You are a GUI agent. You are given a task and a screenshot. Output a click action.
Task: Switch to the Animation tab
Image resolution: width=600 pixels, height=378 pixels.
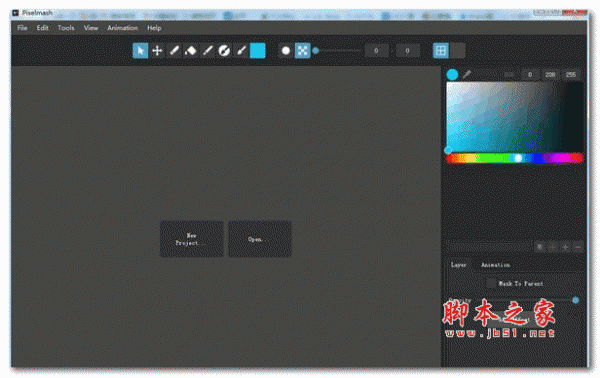pyautogui.click(x=495, y=265)
